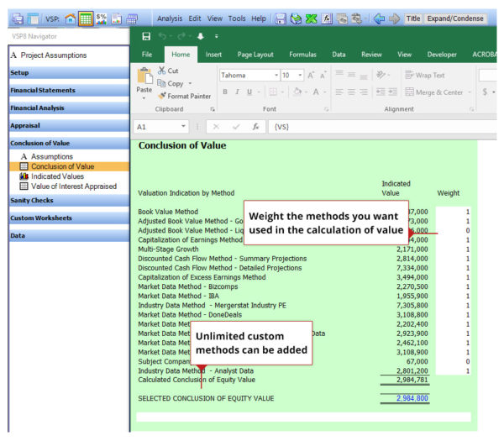Click the Title button
The height and width of the screenshot is (441, 504).
point(413,18)
